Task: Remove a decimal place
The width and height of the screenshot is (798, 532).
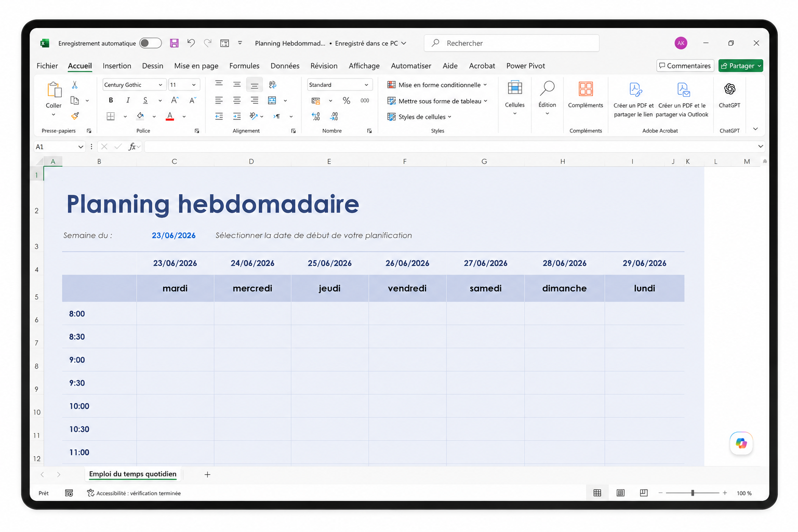Action: click(x=334, y=116)
